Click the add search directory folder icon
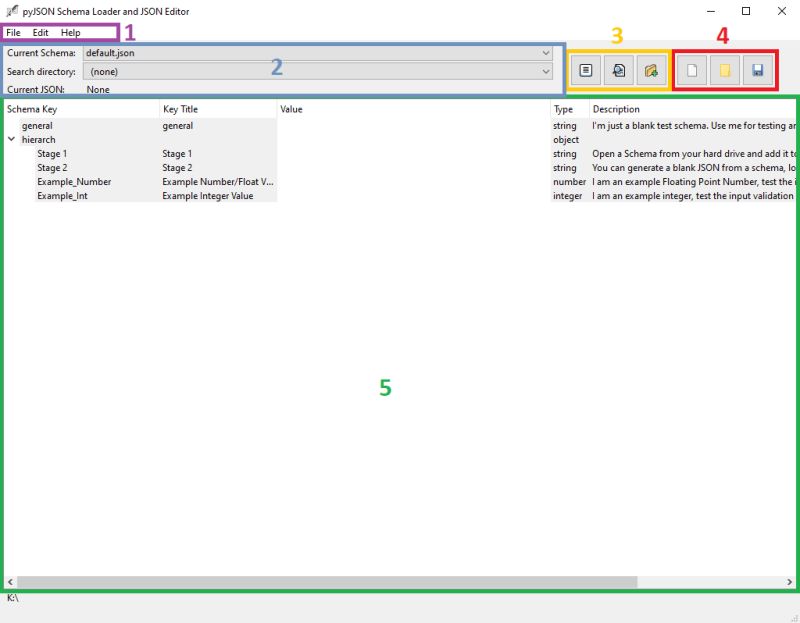This screenshot has width=800, height=623. tap(651, 70)
